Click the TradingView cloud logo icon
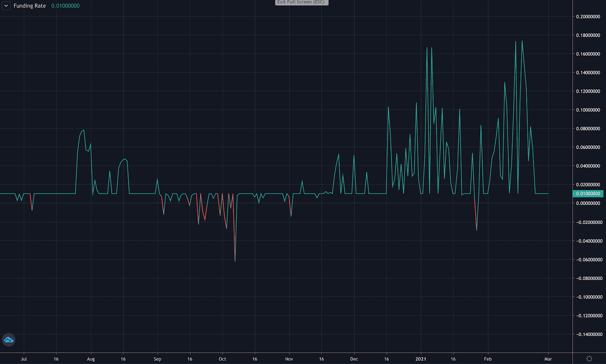This screenshot has width=606, height=364. point(8,340)
